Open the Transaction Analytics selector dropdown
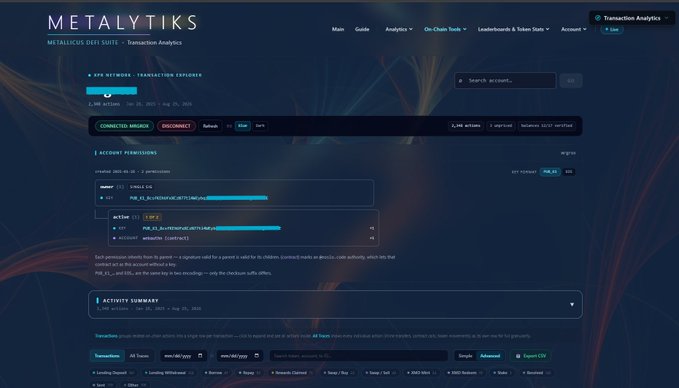Image resolution: width=679 pixels, height=388 pixels. click(632, 18)
